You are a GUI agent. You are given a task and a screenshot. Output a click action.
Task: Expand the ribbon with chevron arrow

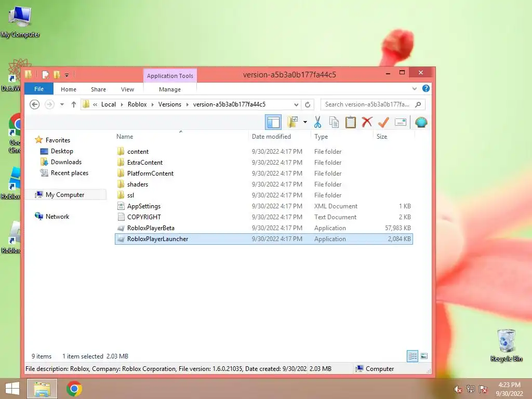click(414, 88)
